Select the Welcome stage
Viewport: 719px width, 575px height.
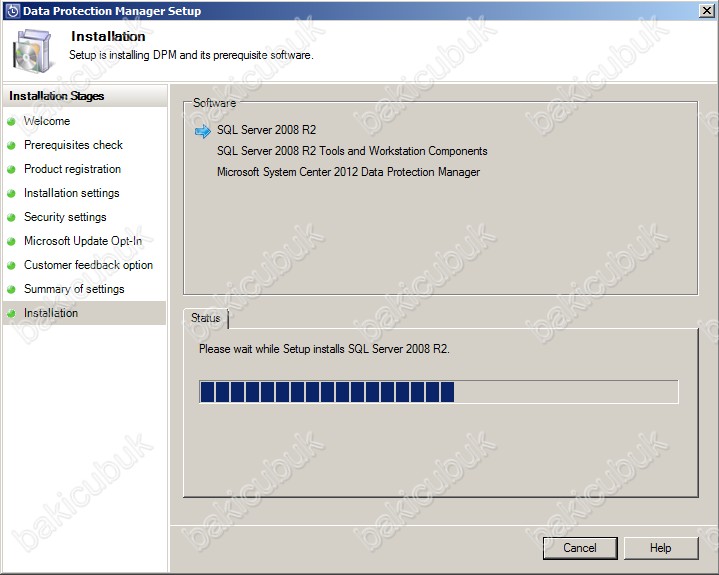click(47, 121)
